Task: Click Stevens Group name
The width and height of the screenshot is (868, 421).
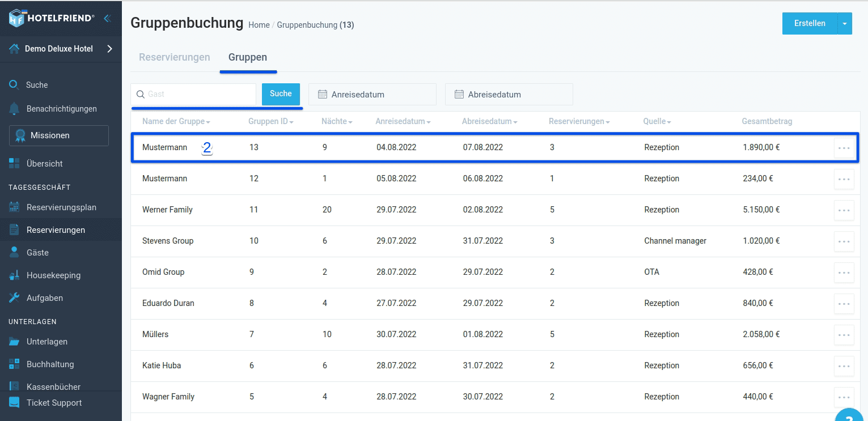Action: point(168,241)
